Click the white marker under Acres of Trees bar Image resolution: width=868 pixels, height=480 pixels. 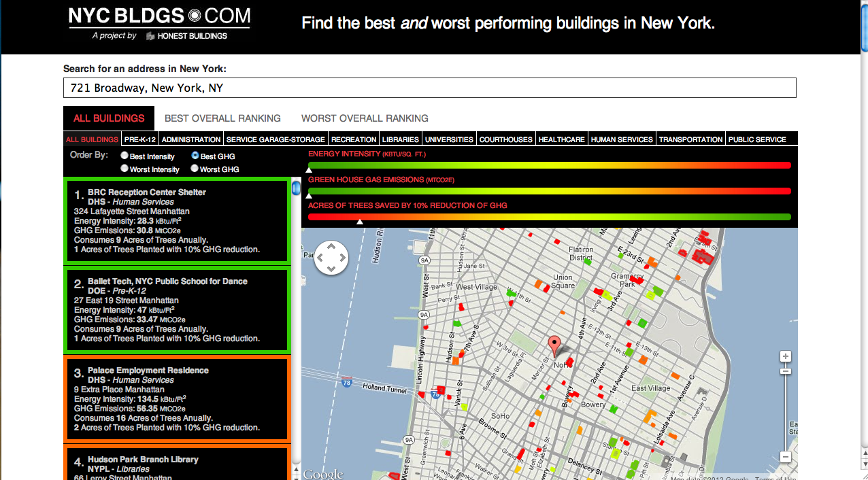point(360,222)
